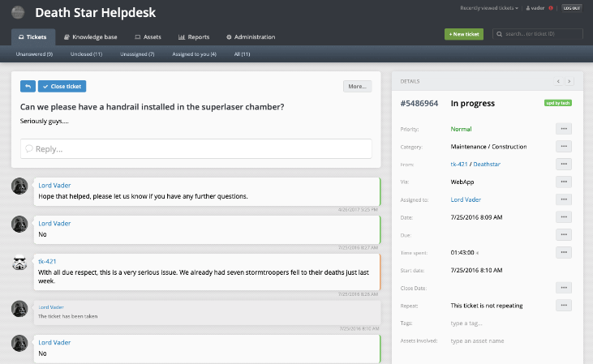Image resolution: width=593 pixels, height=364 pixels.
Task: Go to next ticket with right chevron
Action: click(569, 81)
